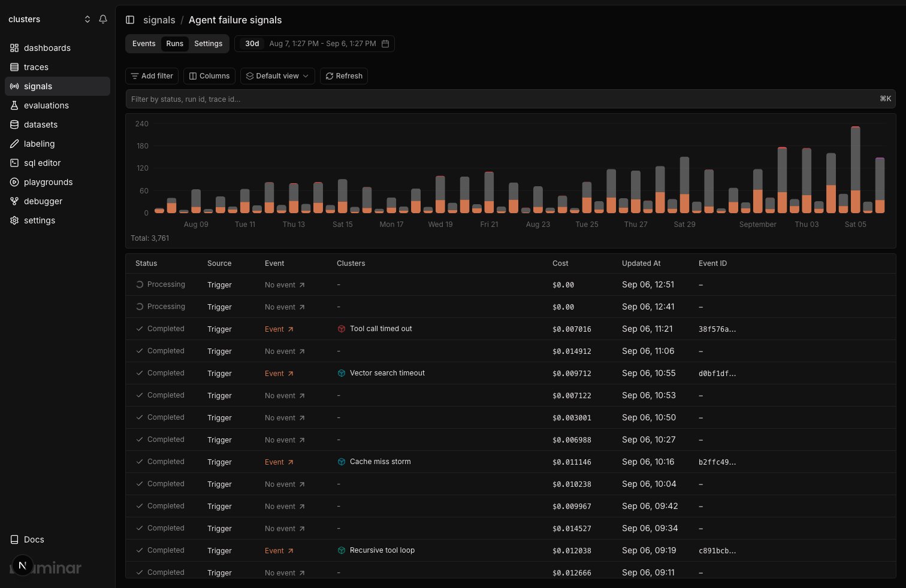The image size is (906, 588).
Task: Refresh the runs list
Action: pyautogui.click(x=344, y=76)
